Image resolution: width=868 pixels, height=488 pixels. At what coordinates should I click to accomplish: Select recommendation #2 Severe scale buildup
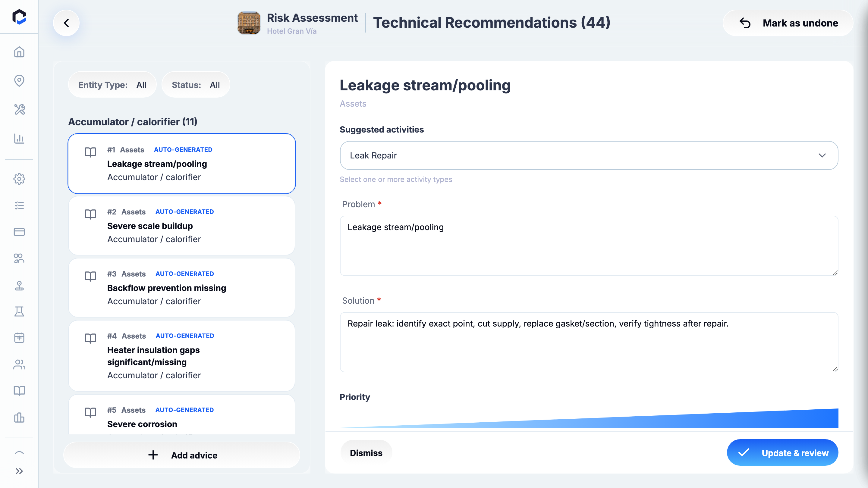(182, 225)
